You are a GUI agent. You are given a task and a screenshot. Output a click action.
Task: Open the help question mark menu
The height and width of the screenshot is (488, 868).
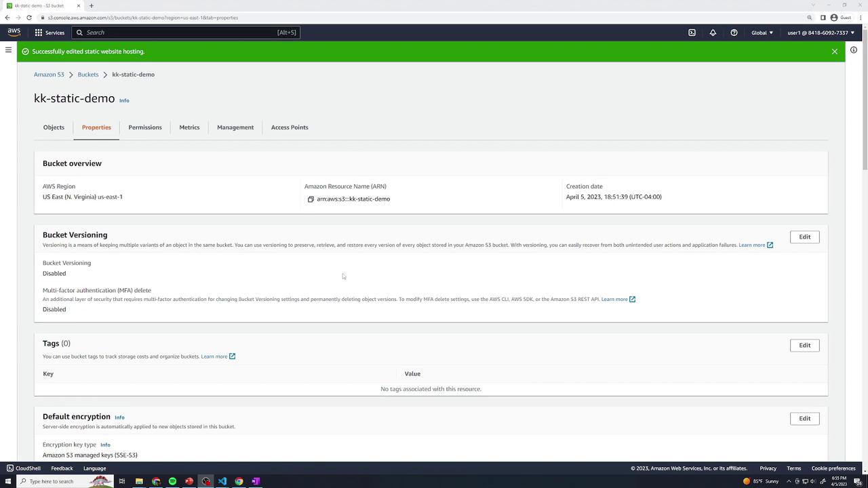point(734,33)
